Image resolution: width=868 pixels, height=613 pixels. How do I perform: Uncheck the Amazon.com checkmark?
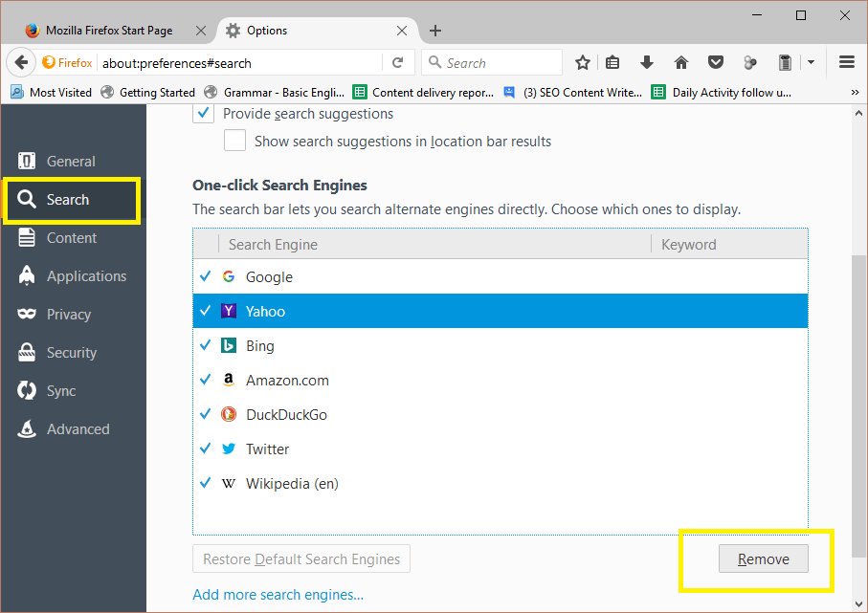pyautogui.click(x=206, y=380)
